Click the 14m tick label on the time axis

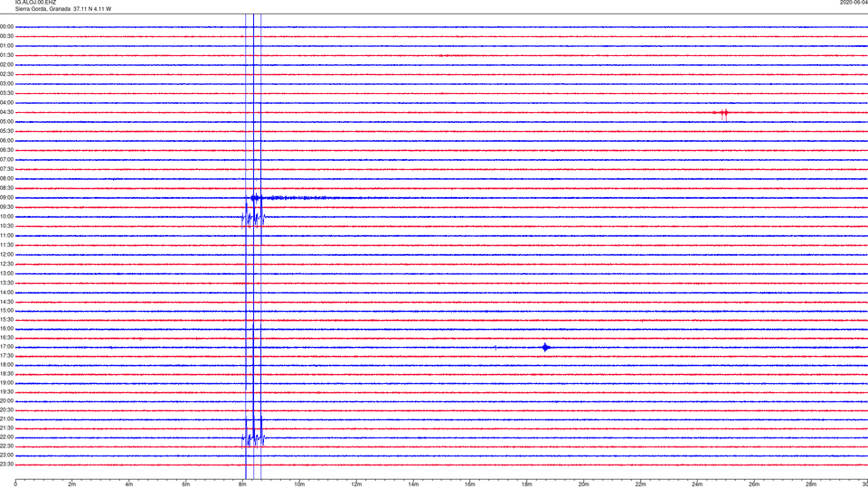[413, 484]
